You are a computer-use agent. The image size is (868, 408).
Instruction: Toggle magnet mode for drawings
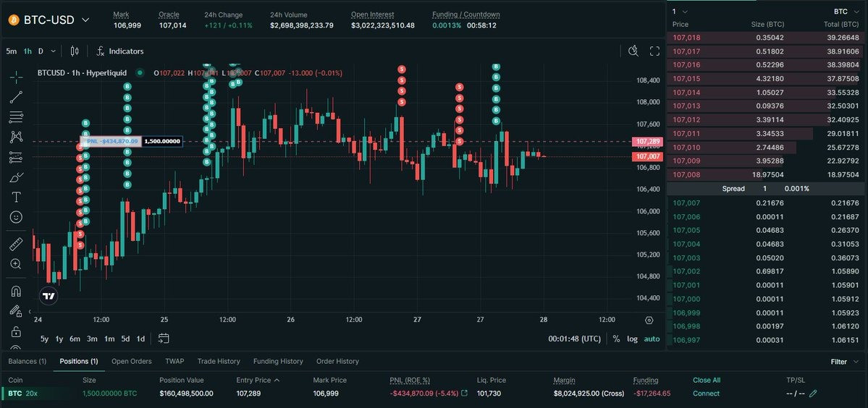coord(16,291)
